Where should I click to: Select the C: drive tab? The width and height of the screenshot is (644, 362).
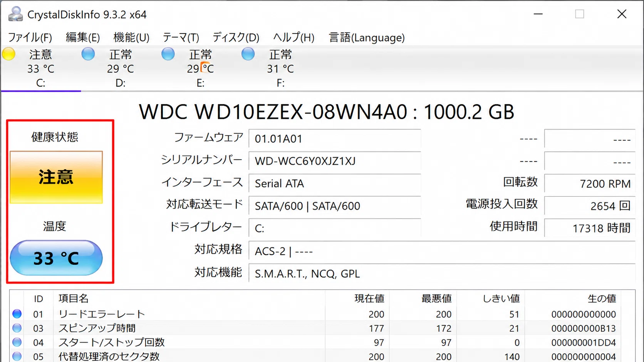[x=41, y=68]
